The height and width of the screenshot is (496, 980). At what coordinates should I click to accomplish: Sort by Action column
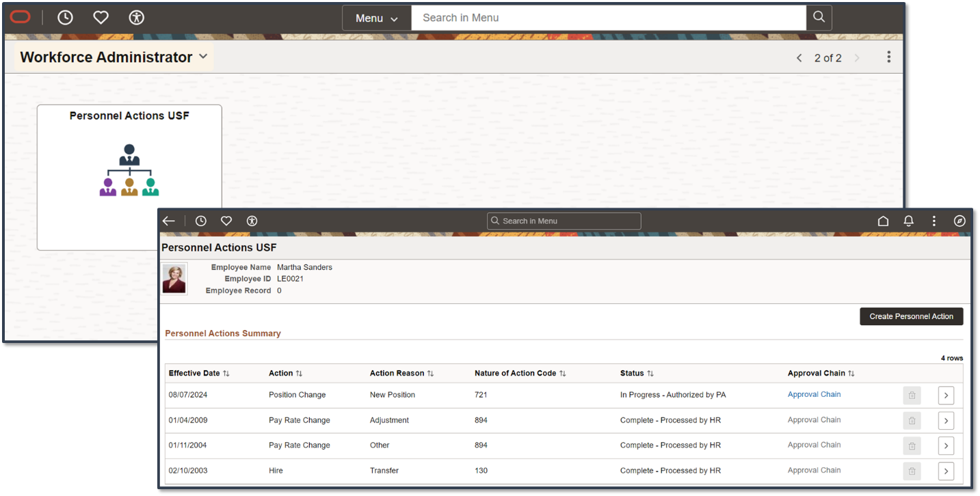click(x=285, y=374)
